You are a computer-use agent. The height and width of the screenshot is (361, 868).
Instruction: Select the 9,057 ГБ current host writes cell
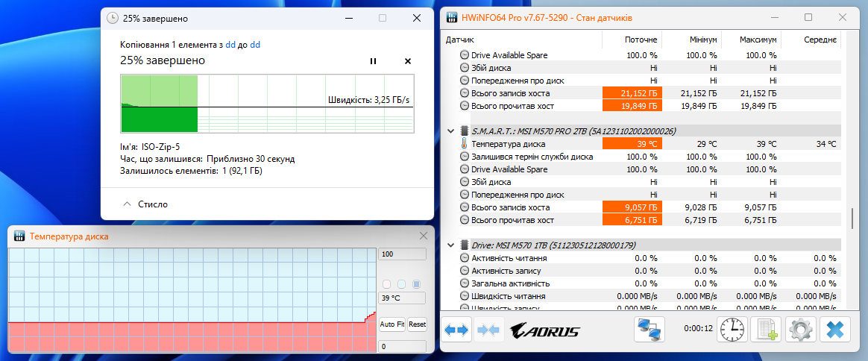coord(632,207)
